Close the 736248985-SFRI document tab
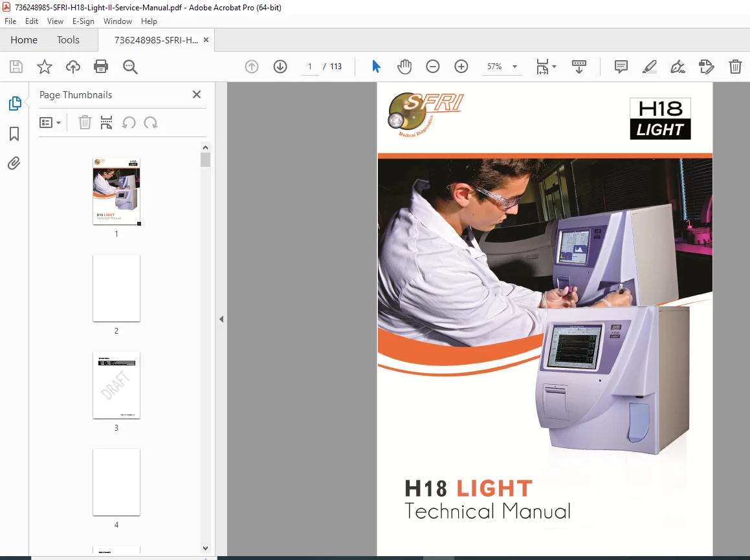Viewport: 750px width, 560px height. click(x=206, y=40)
